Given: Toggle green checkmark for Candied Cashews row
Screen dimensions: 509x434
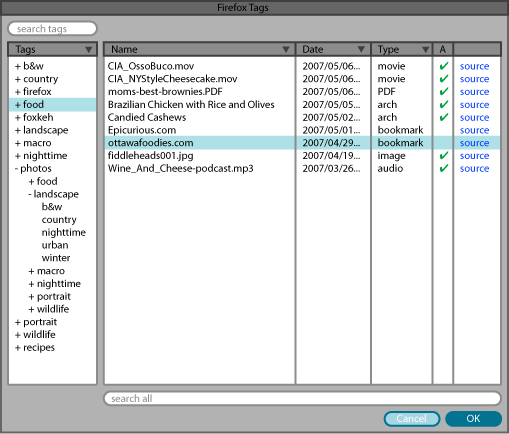Looking at the screenshot, I should coord(443,117).
